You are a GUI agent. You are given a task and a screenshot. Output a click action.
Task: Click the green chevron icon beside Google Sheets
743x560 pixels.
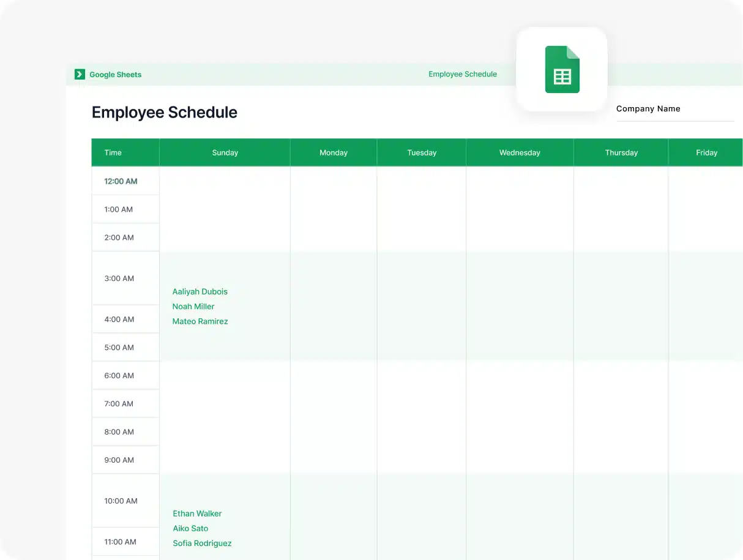80,74
